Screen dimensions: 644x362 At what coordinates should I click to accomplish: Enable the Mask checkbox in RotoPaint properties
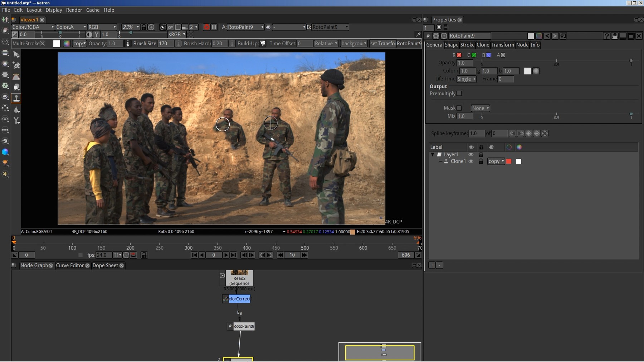460,108
